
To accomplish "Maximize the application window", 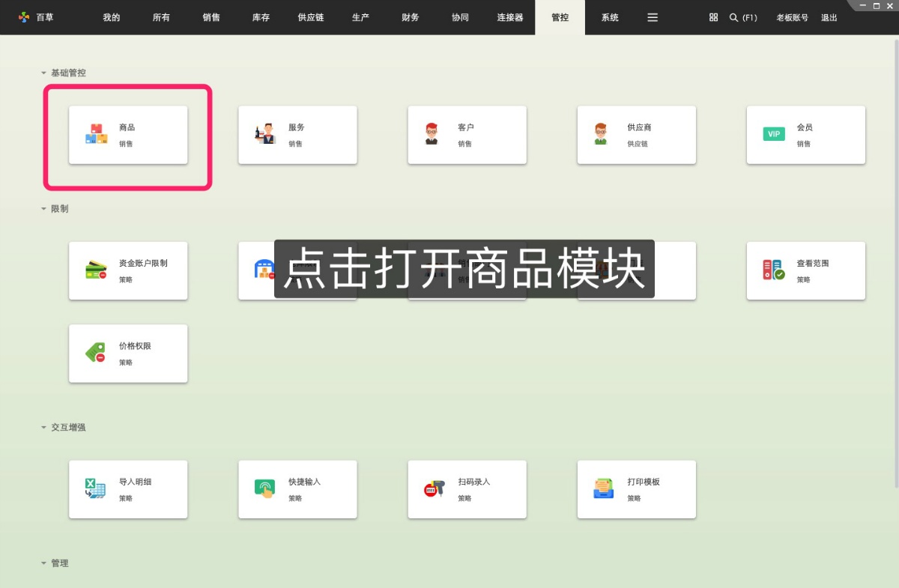I will coord(877,5).
